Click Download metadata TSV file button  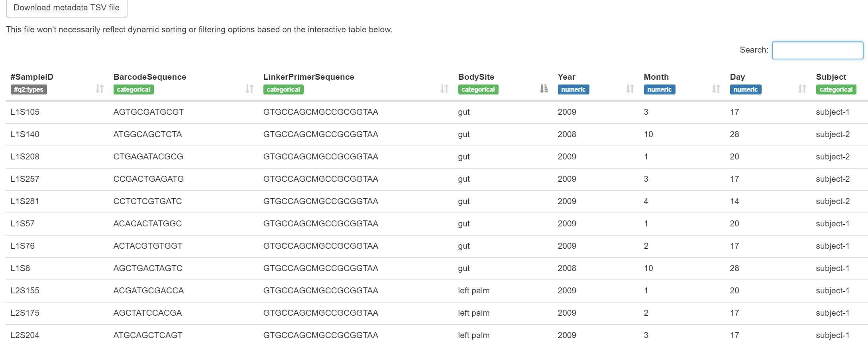(x=67, y=8)
